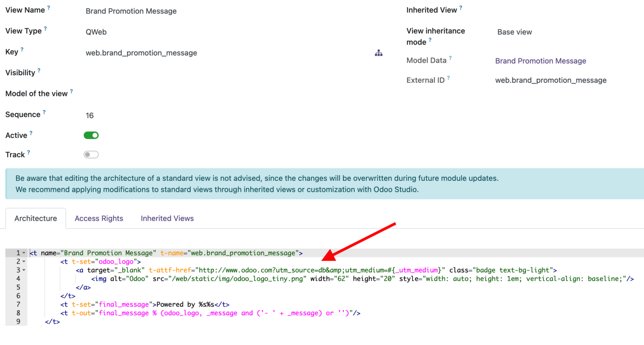The height and width of the screenshot is (345, 644).
Task: Switch to the Access Rights tab
Action: (x=99, y=218)
